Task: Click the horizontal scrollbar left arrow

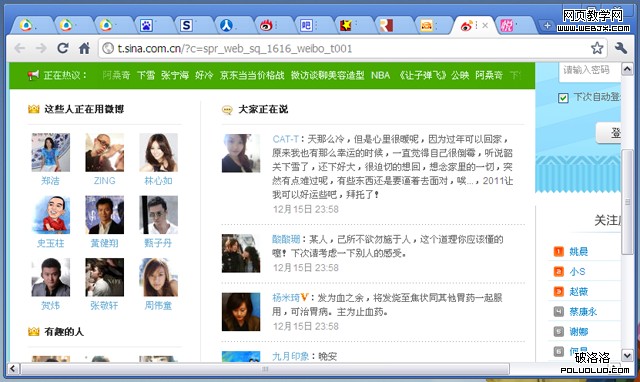Action: 13,369
